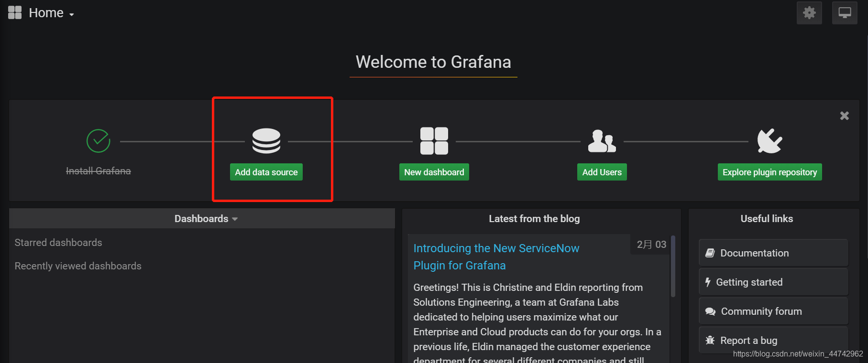Click the blog panel scrollbar
Viewport: 868px width, 363px height.
(673, 267)
